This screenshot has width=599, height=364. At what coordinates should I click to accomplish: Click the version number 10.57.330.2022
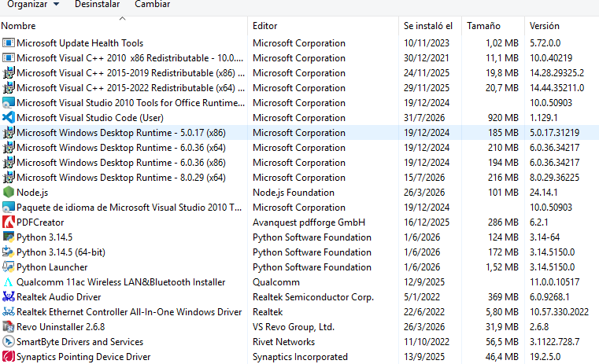click(559, 312)
